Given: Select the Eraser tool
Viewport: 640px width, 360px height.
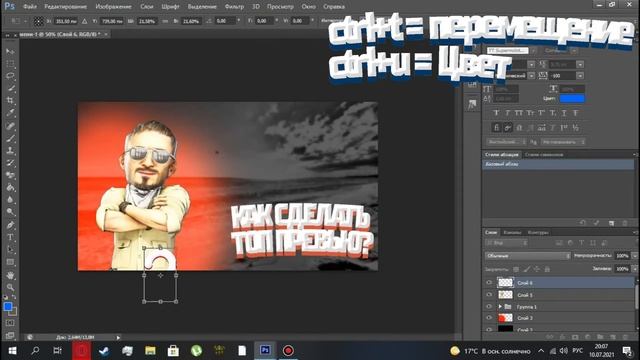Looking at the screenshot, I should pyautogui.click(x=10, y=176).
